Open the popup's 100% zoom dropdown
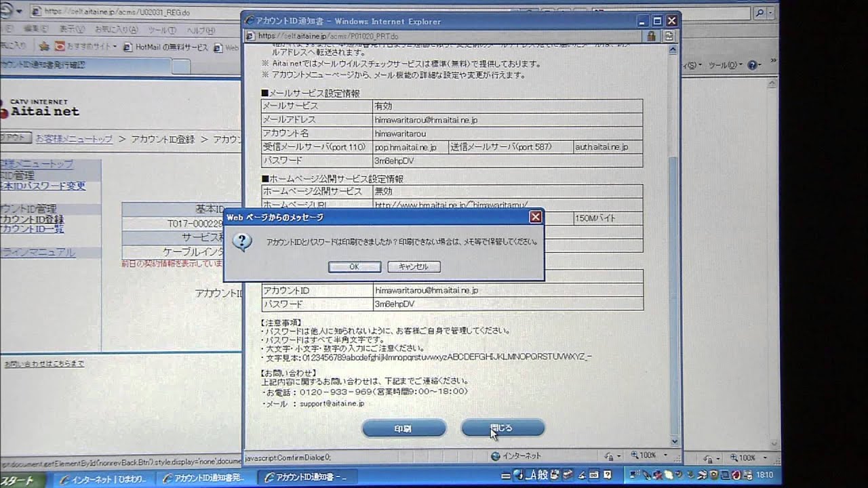 [x=665, y=455]
